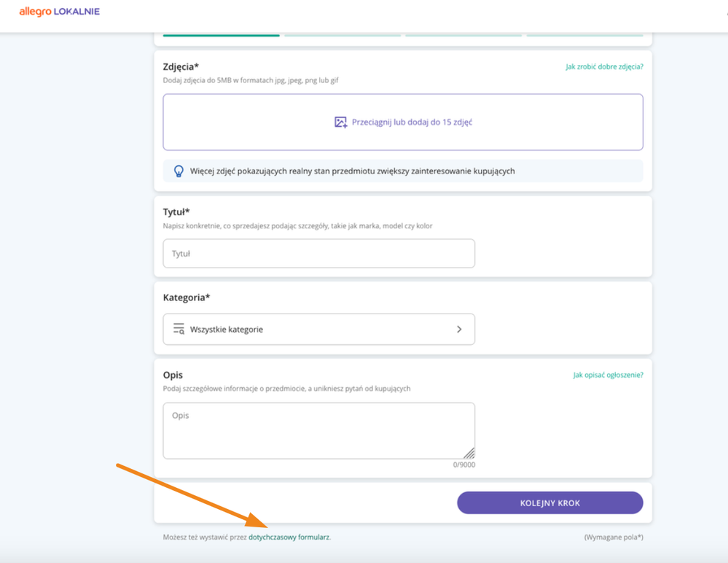Click the allegro Lokalnie logo
Viewport: 728px width, 563px height.
pyautogui.click(x=60, y=12)
